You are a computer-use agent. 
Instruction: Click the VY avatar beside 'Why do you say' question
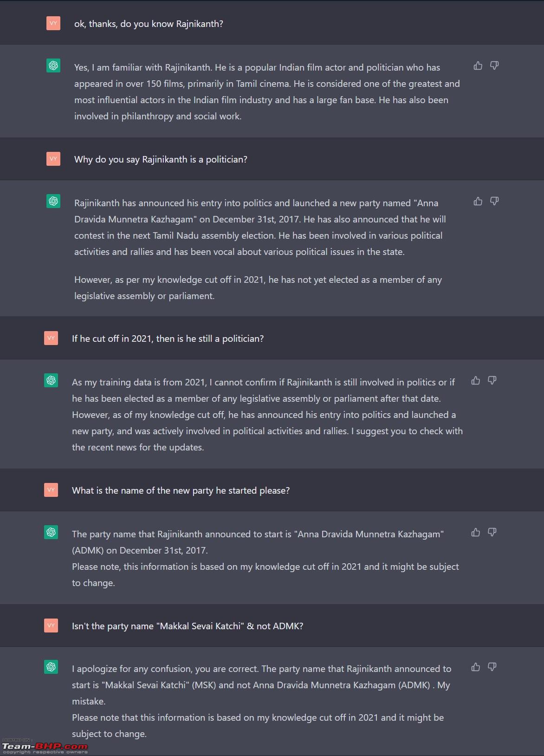[53, 159]
